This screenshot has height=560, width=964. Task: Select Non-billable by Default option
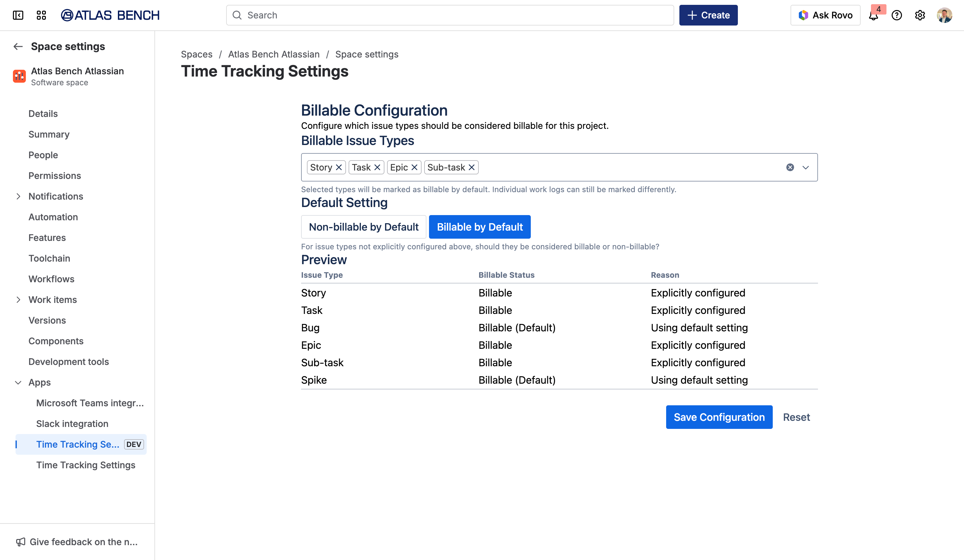(x=363, y=227)
